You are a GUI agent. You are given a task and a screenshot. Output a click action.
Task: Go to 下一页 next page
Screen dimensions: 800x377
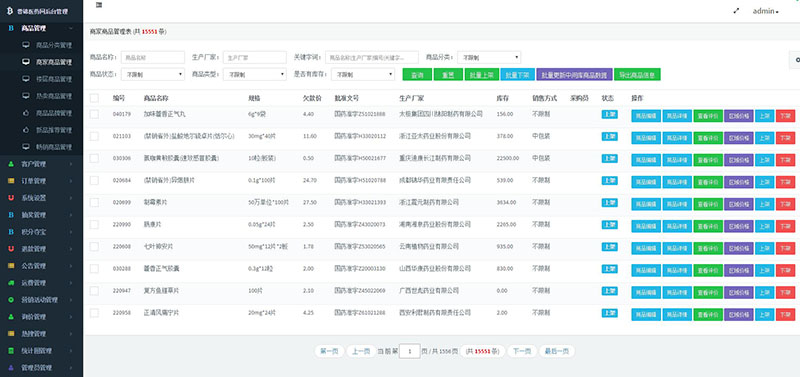coord(521,351)
